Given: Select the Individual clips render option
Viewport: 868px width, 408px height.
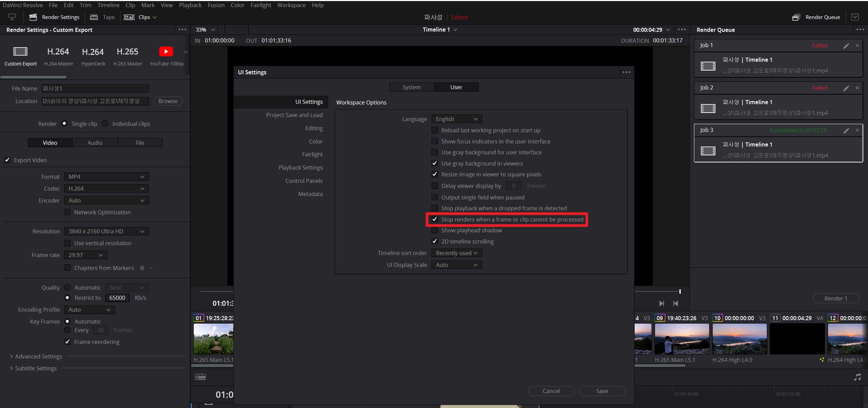Looking at the screenshot, I should click(105, 123).
